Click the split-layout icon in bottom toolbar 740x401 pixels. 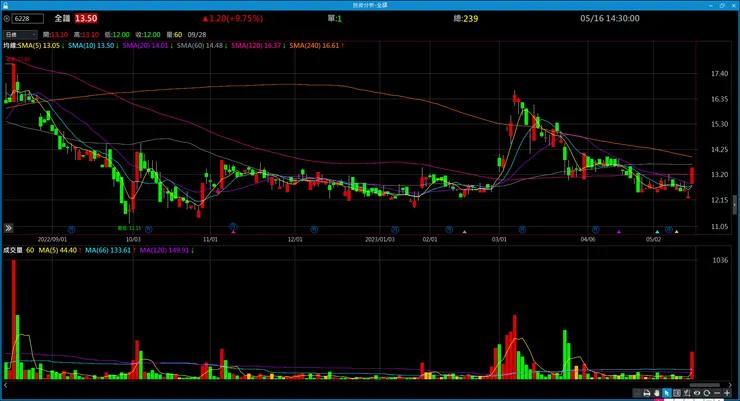click(677, 393)
